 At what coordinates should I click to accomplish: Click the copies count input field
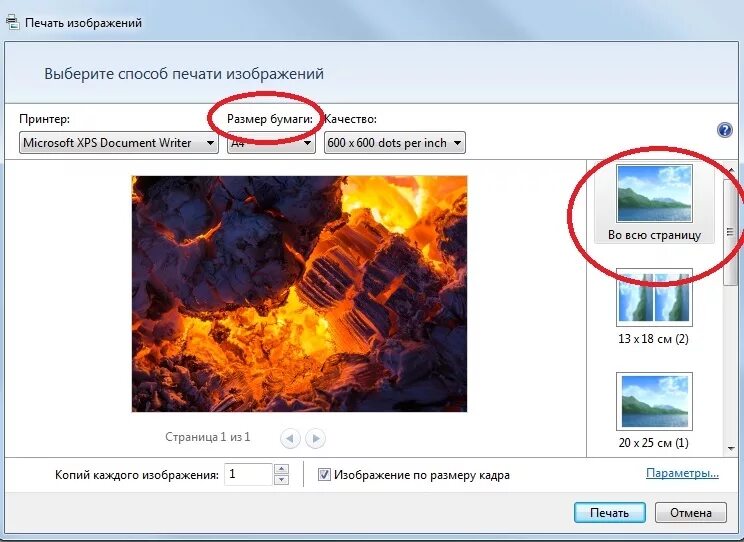[249, 474]
